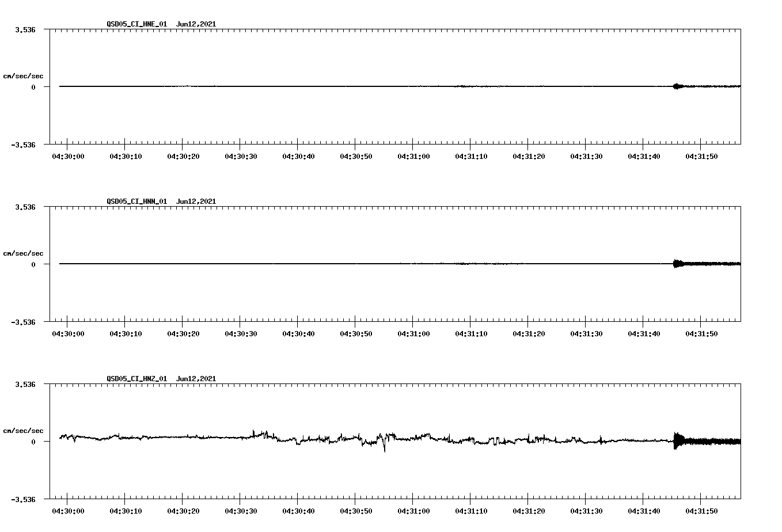This screenshot has height=532, width=782.
Task: Click the 04:30:30 time label under HNZ plot
Action: pos(241,511)
